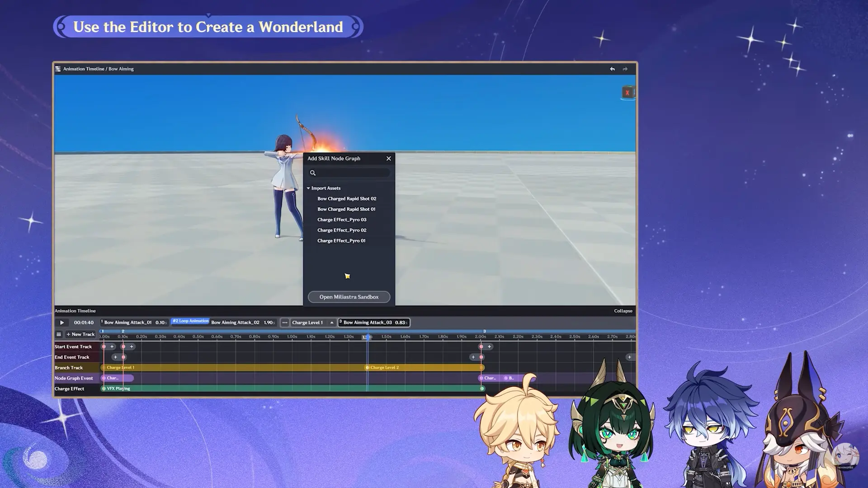This screenshot has height=488, width=868.
Task: Click the undo arrow in title bar
Action: click(x=612, y=69)
